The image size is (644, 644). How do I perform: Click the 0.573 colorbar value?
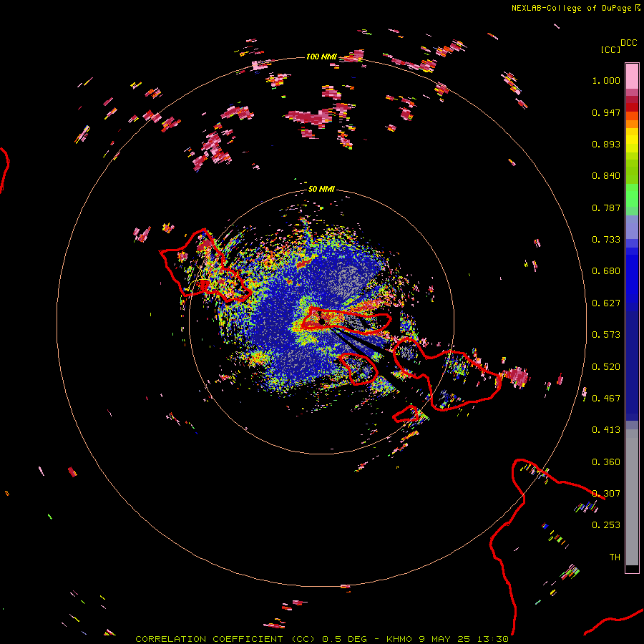pyautogui.click(x=606, y=335)
